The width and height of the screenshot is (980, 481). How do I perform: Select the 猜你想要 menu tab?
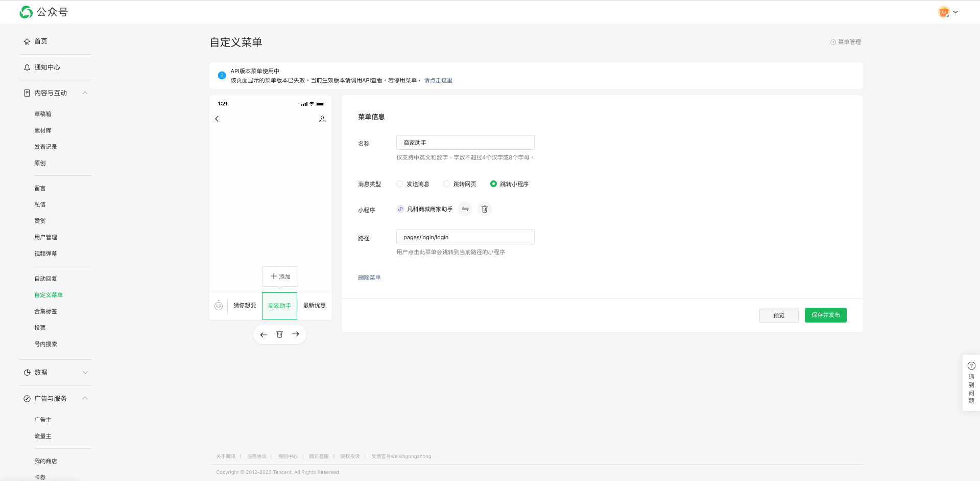[245, 306]
